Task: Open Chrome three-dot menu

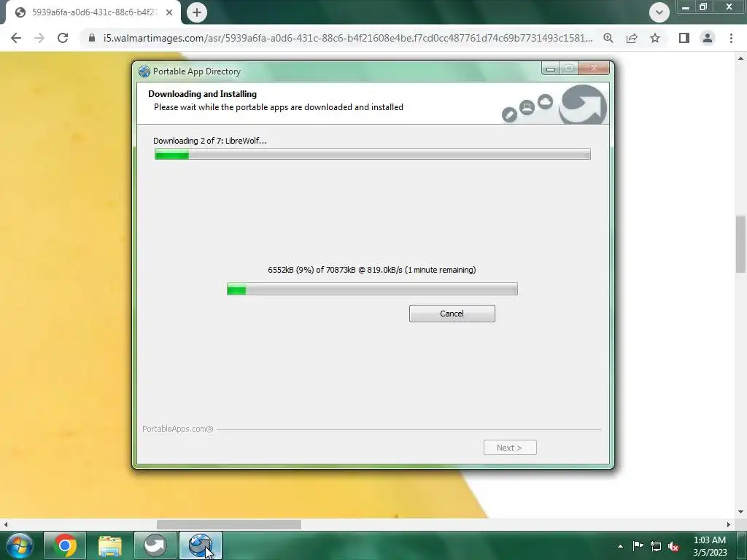Action: click(731, 38)
